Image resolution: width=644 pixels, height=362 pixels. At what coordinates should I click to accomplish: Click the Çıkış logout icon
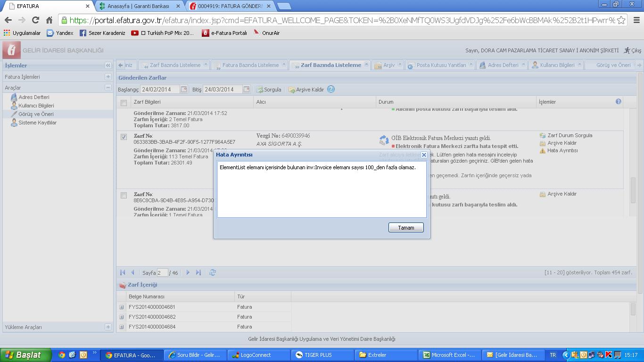632,50
